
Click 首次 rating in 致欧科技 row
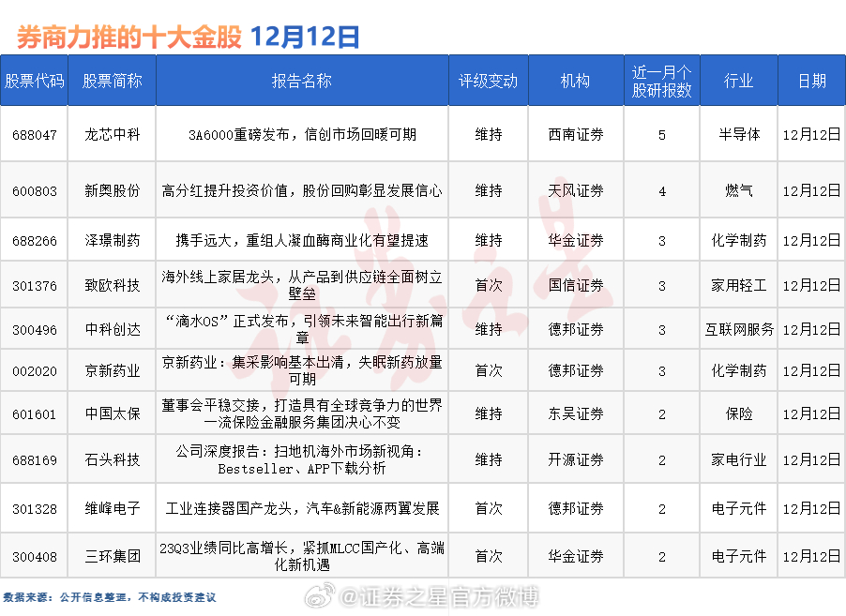point(489,285)
